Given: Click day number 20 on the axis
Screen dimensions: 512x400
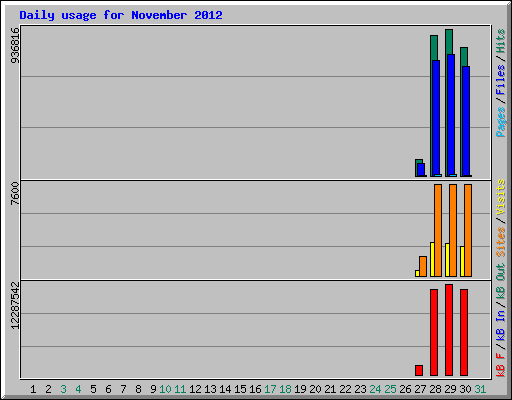Looking at the screenshot, I should (315, 389).
